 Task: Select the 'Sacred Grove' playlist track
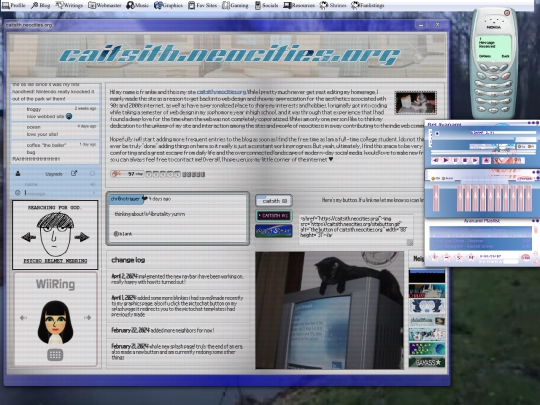click(x=480, y=246)
